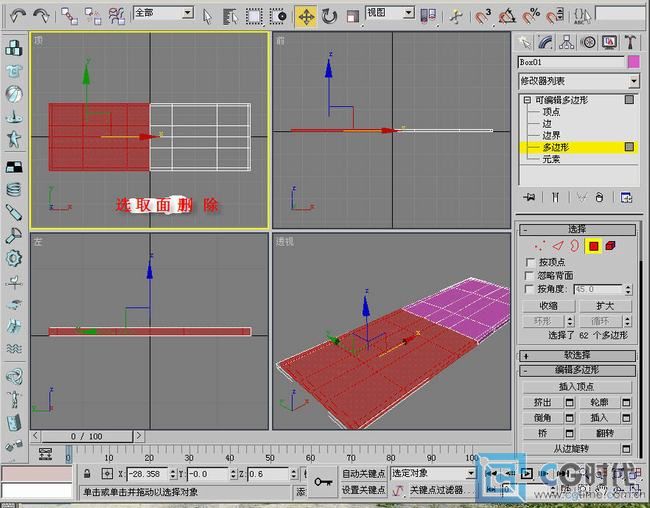650x508 pixels.
Task: Click the Polygon sub-object selection icon
Action: (593, 246)
